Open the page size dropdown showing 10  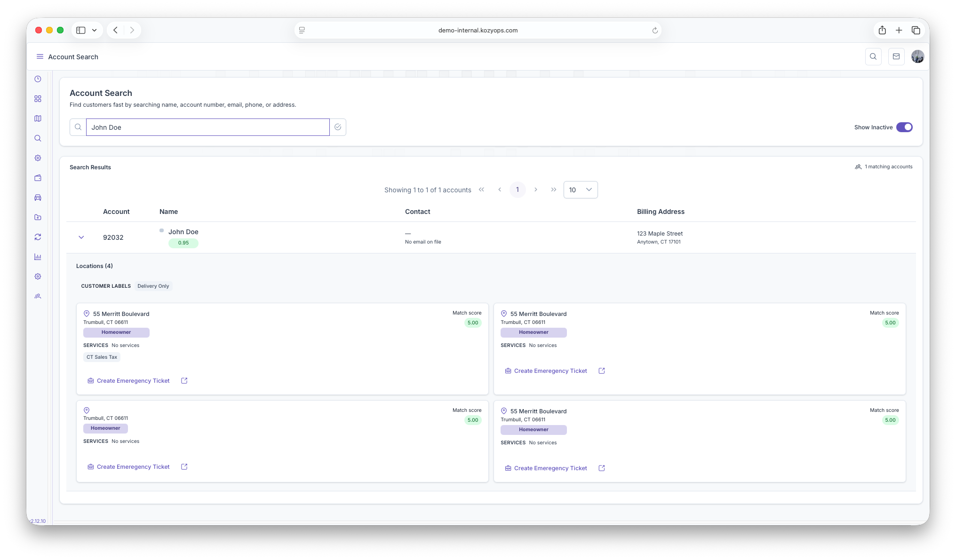580,189
